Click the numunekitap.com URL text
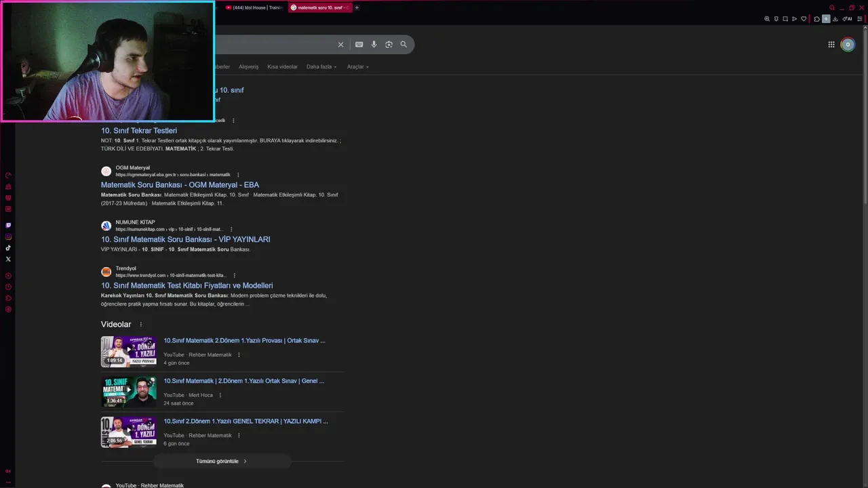This screenshot has height=488, width=868. 170,229
